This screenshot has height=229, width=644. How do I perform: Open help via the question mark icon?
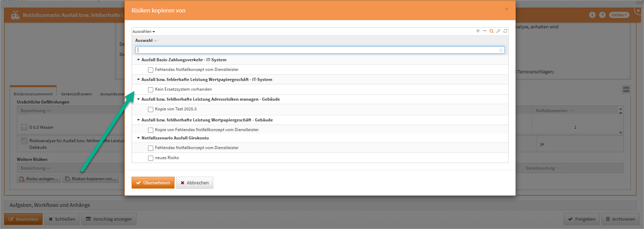(x=602, y=15)
